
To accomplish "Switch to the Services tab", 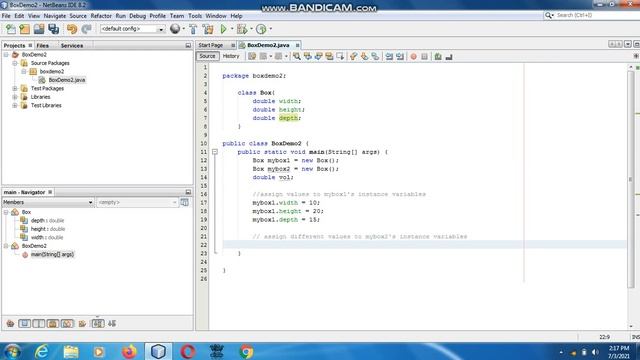I will pyautogui.click(x=72, y=45).
